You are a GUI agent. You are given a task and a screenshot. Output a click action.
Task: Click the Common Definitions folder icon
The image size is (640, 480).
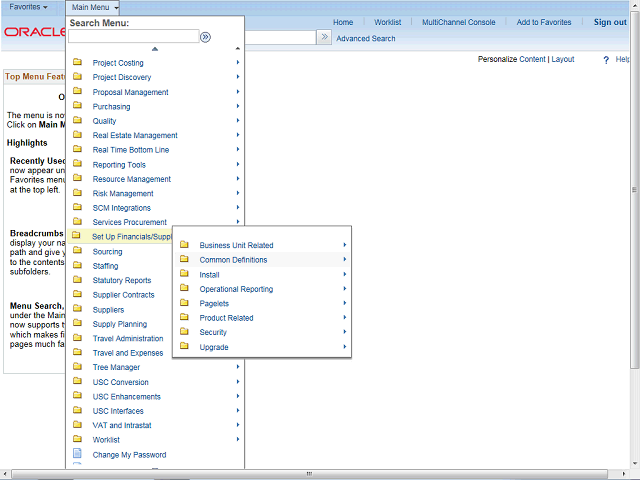coord(184,259)
